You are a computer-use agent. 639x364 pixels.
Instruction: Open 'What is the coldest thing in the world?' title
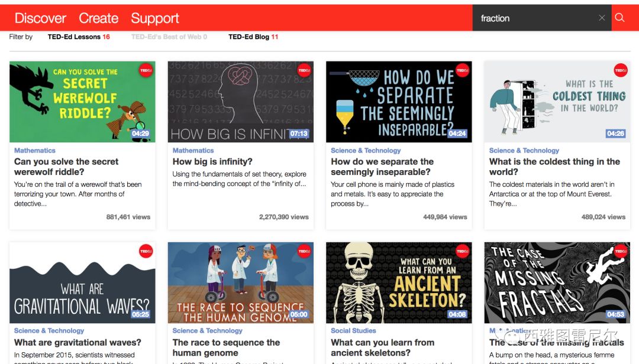pyautogui.click(x=554, y=167)
